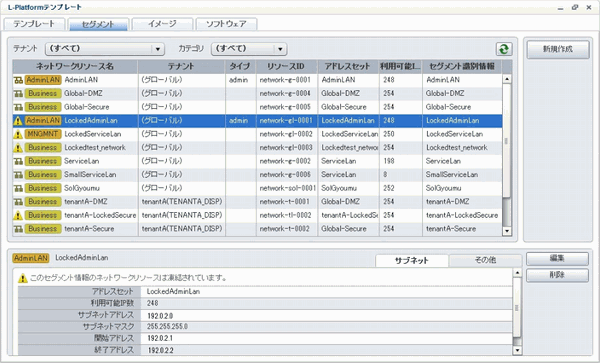Switch to その他 detail tab
This screenshot has height=363, width=600.
[485, 260]
